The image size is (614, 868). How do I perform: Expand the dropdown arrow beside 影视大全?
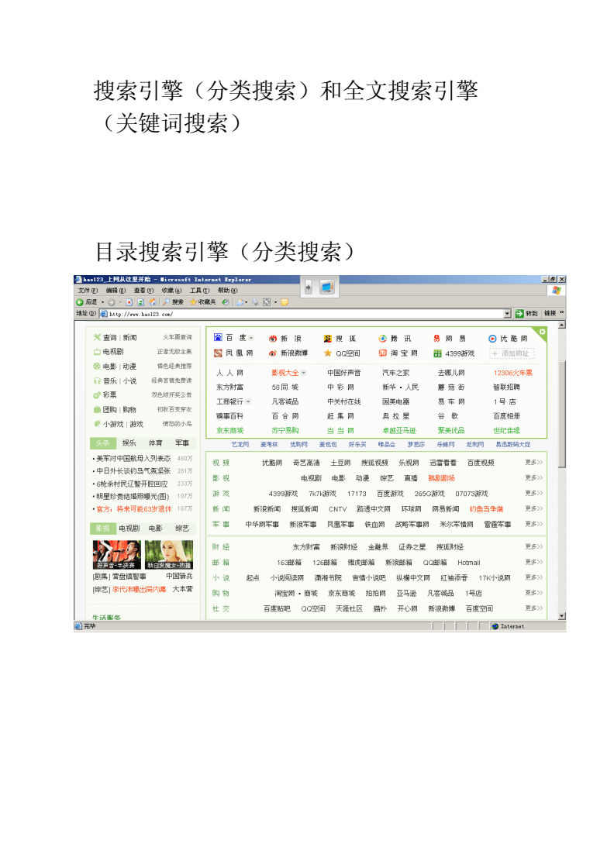303,373
